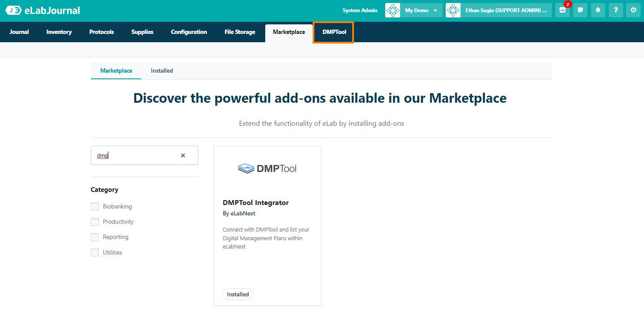Show notifications via the bell icon
Screen dimensions: 644x309
598,10
